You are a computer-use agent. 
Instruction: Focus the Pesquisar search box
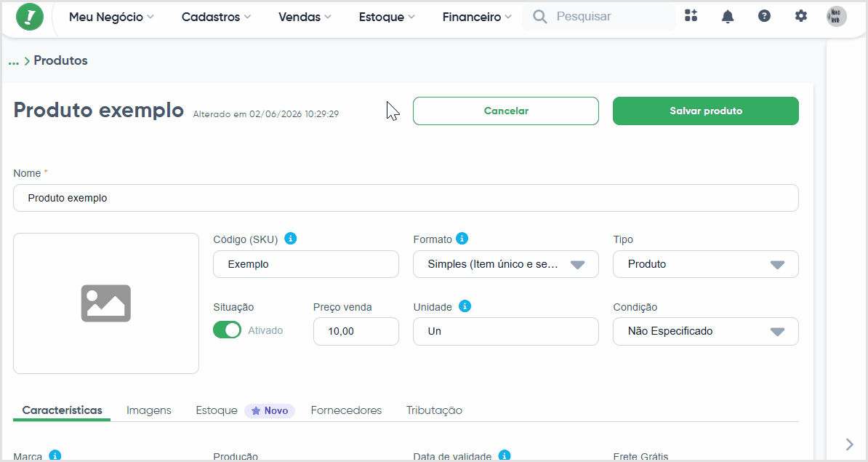point(598,17)
